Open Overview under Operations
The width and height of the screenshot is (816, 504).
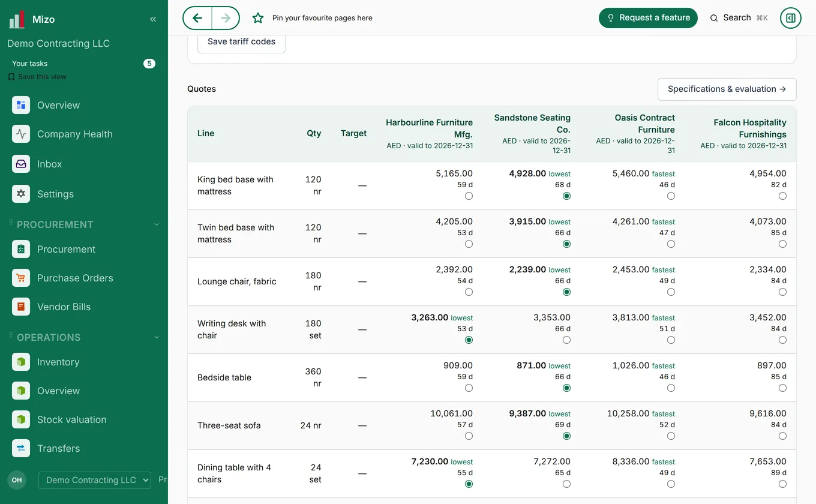(x=58, y=391)
